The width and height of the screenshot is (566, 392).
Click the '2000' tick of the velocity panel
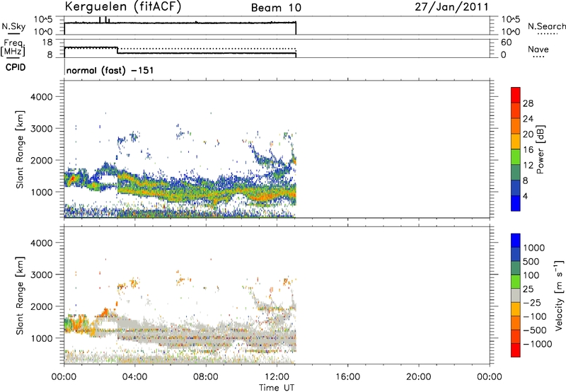click(x=41, y=306)
